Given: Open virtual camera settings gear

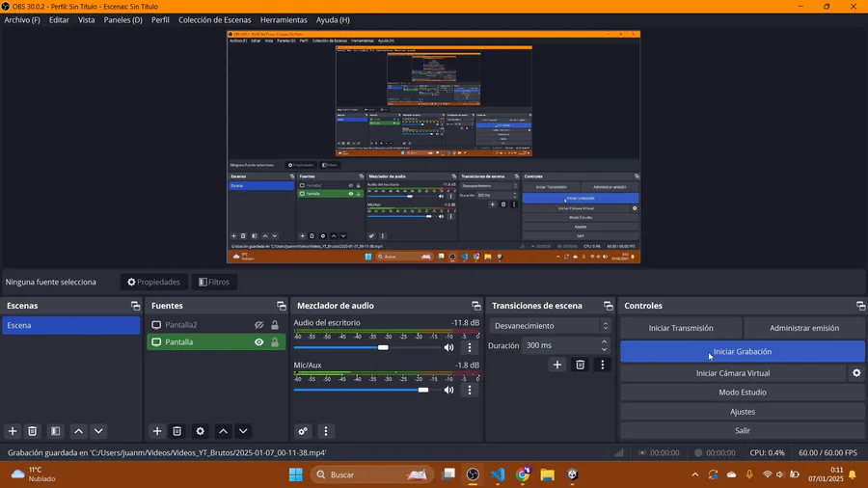Looking at the screenshot, I should pos(856,373).
